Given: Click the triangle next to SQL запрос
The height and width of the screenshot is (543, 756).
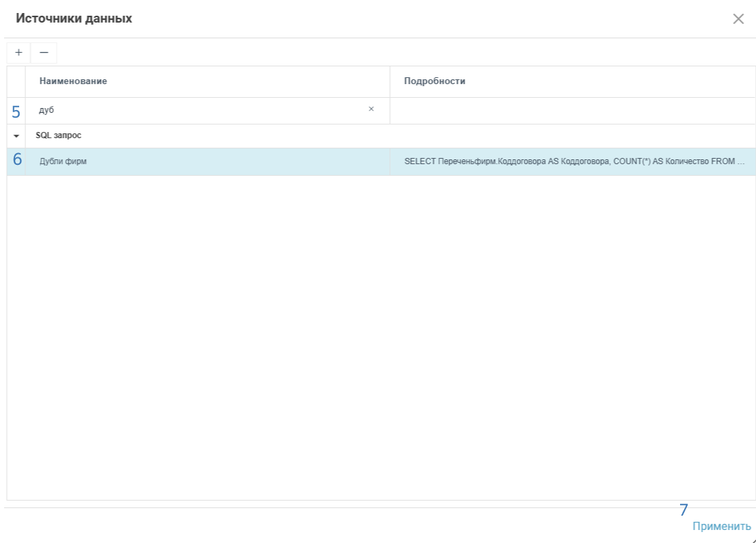Looking at the screenshot, I should click(x=14, y=135).
